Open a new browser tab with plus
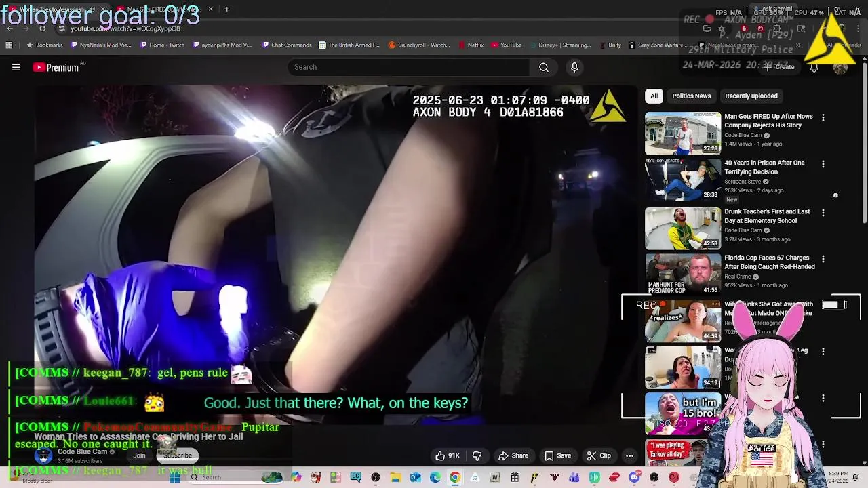The height and width of the screenshot is (488, 868). point(226,9)
